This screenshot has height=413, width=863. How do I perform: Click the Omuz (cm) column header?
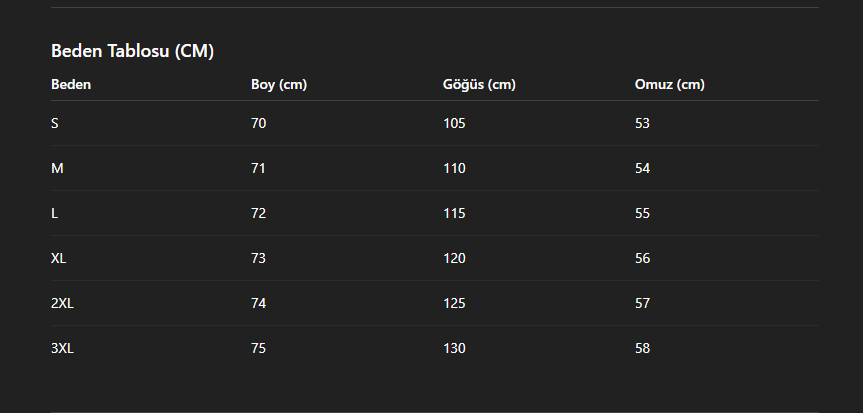pos(670,84)
